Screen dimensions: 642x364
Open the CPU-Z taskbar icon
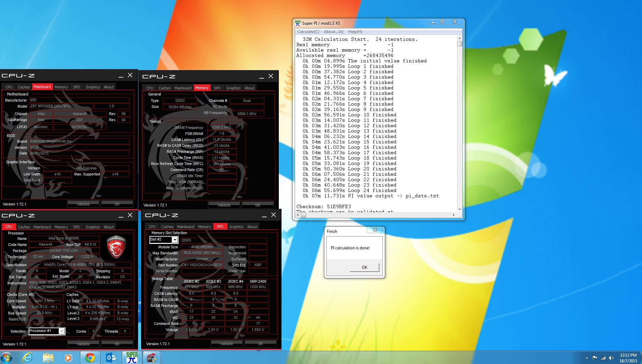(x=152, y=358)
